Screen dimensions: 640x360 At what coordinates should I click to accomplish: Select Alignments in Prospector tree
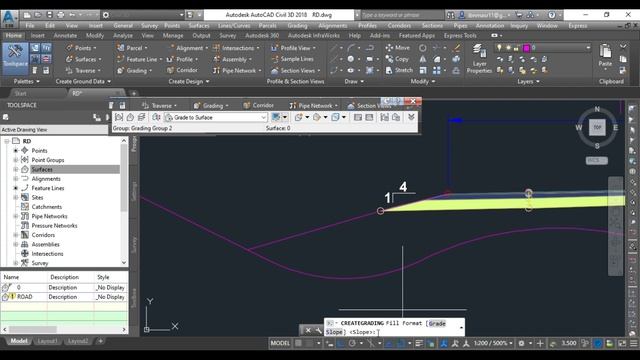pyautogui.click(x=46, y=179)
